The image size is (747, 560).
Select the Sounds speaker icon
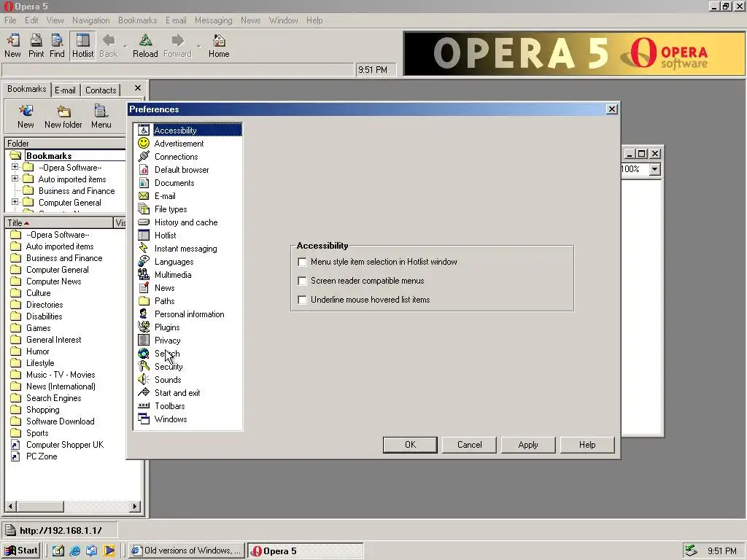pyautogui.click(x=144, y=379)
